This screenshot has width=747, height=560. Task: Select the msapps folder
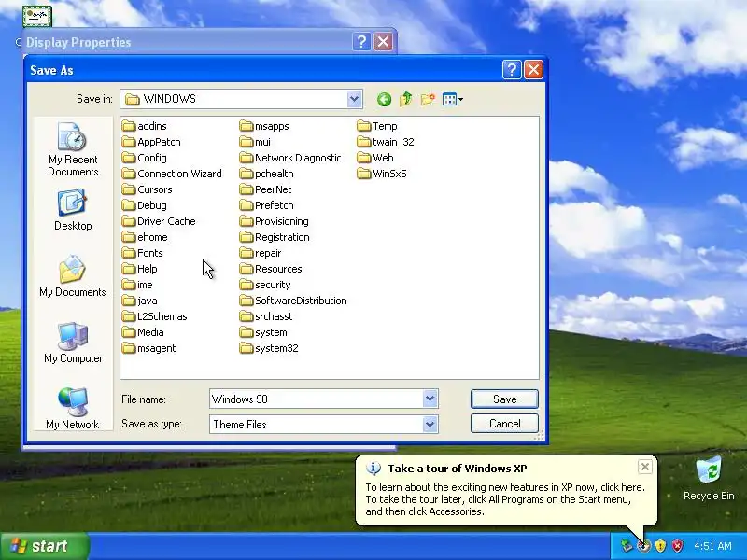tap(264, 126)
